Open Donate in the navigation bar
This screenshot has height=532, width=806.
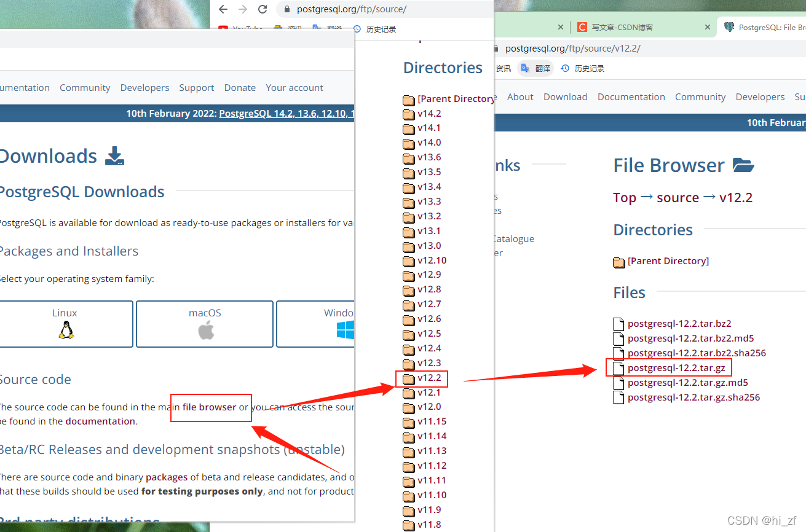pyautogui.click(x=240, y=88)
